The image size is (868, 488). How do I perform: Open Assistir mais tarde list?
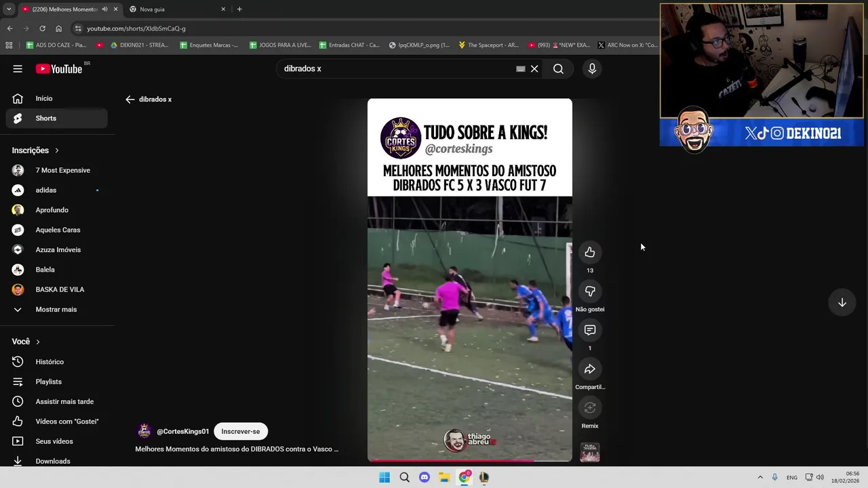pos(57,401)
